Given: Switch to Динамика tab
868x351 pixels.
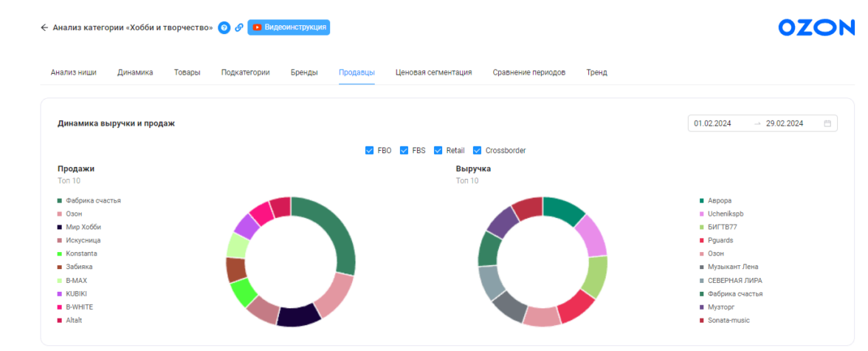Looking at the screenshot, I should (135, 72).
